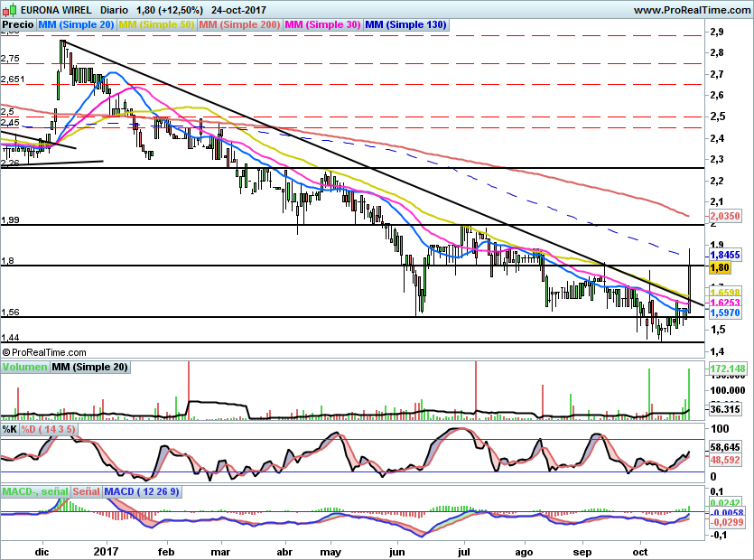754x560 pixels.
Task: Click the red Señal label
Action: pyautogui.click(x=86, y=491)
